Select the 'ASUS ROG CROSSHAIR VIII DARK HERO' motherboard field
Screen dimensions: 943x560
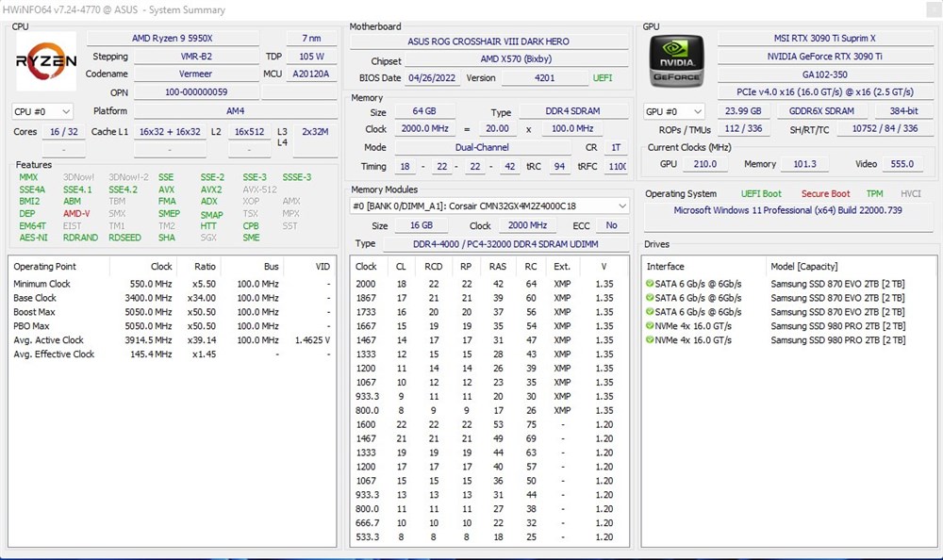click(x=488, y=41)
